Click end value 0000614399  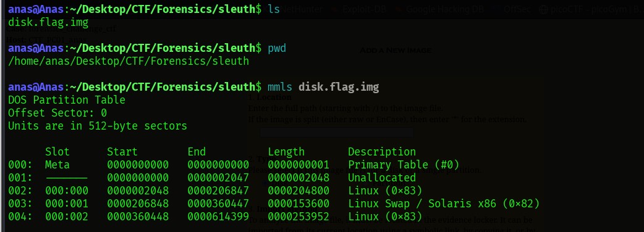tap(218, 217)
